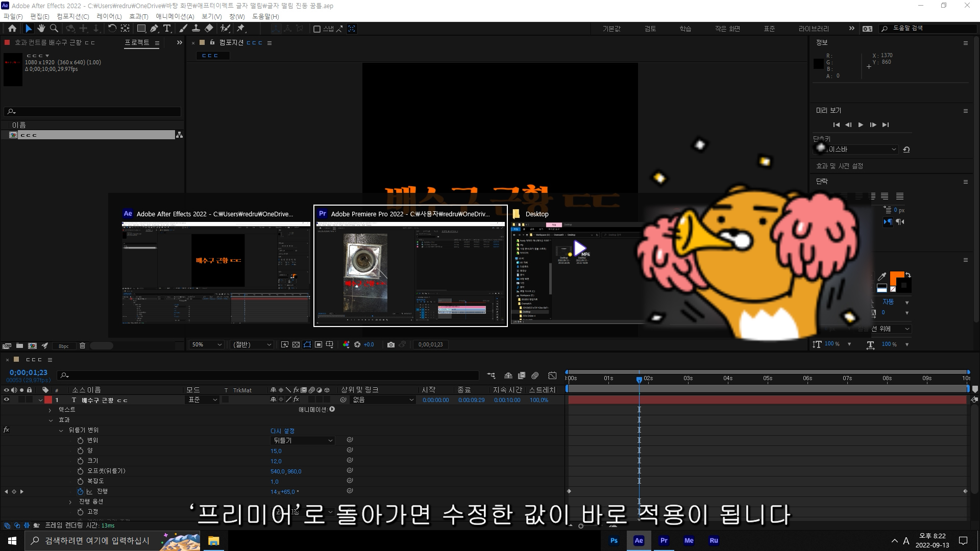980x551 pixels.
Task: Select the Eraser tool
Action: pos(209,29)
